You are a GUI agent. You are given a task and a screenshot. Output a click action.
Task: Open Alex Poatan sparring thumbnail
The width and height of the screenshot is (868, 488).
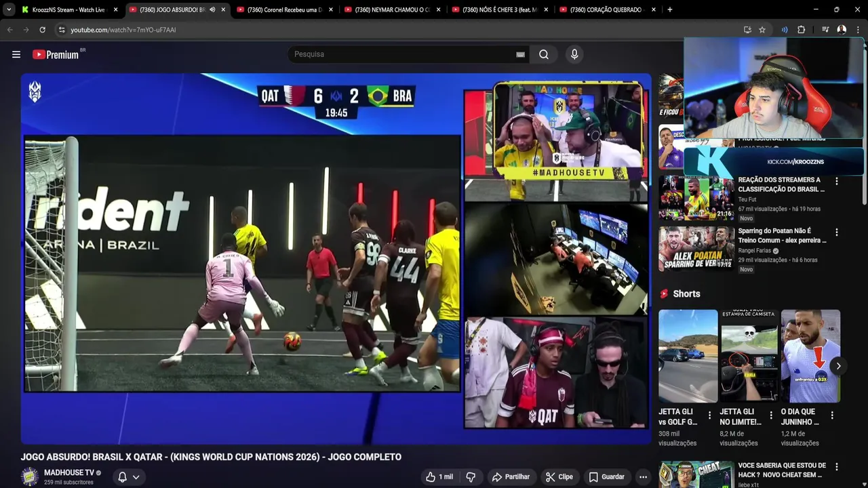pyautogui.click(x=696, y=249)
